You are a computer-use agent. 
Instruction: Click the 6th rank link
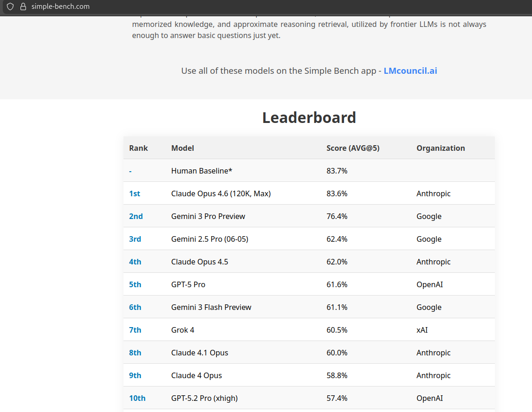(135, 307)
